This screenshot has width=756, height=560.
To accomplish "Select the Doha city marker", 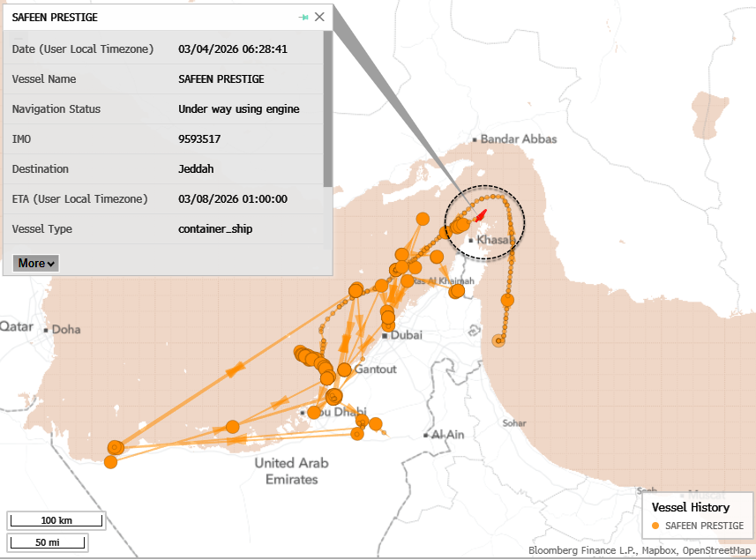I will (x=46, y=329).
